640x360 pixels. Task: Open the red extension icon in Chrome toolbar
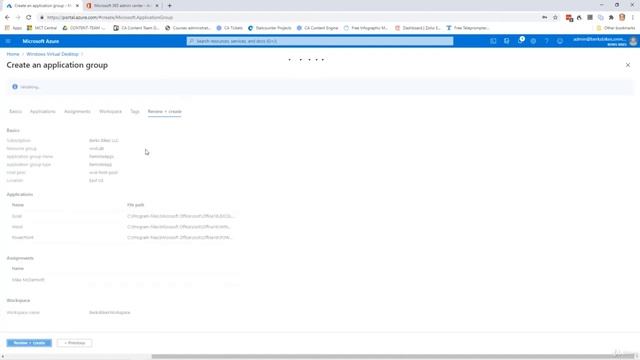point(569,18)
